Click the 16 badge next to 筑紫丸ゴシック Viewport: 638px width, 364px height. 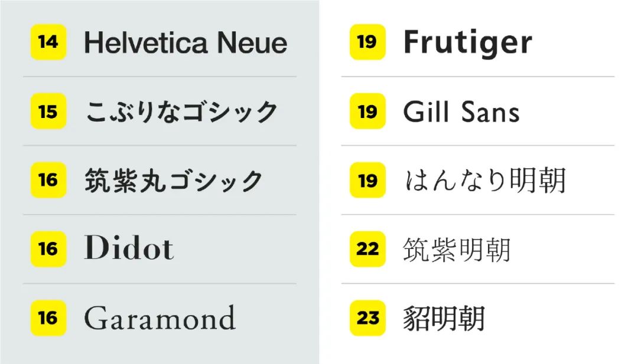[48, 180]
